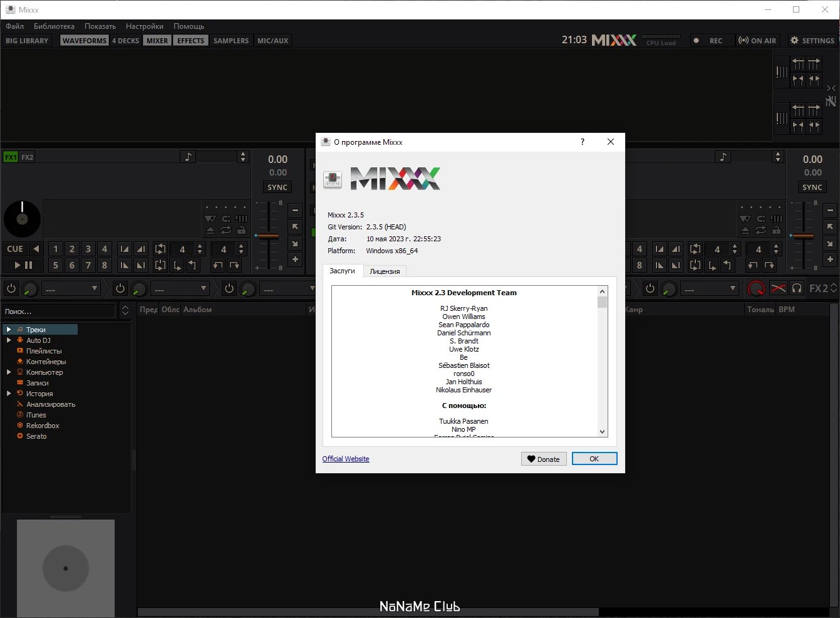Open the Official Website link

pyautogui.click(x=346, y=459)
